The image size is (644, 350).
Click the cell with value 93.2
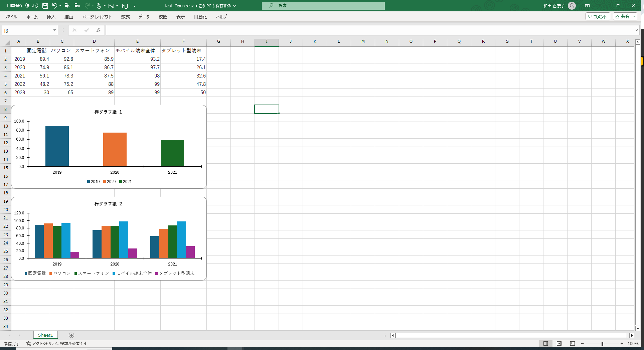coord(137,59)
